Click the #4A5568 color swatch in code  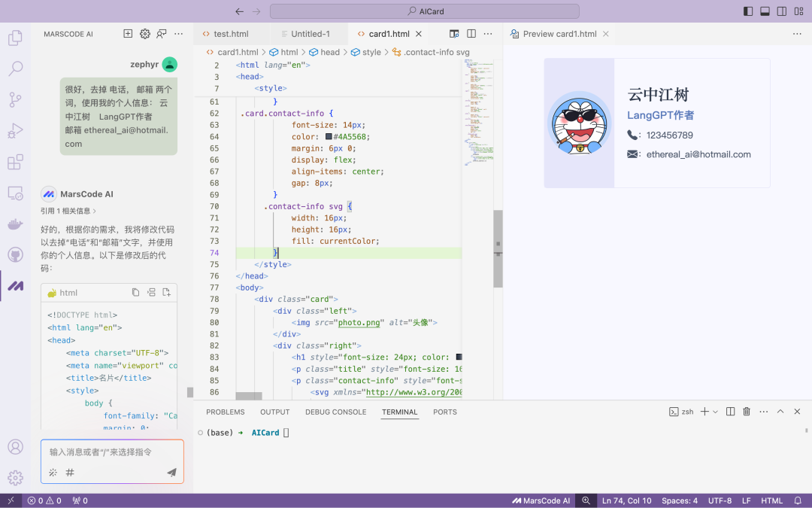pos(329,137)
